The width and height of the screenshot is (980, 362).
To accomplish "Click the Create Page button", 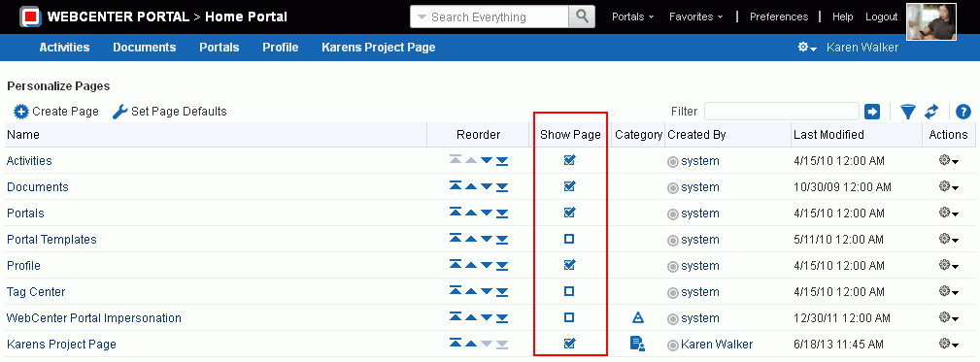I will pyautogui.click(x=56, y=112).
